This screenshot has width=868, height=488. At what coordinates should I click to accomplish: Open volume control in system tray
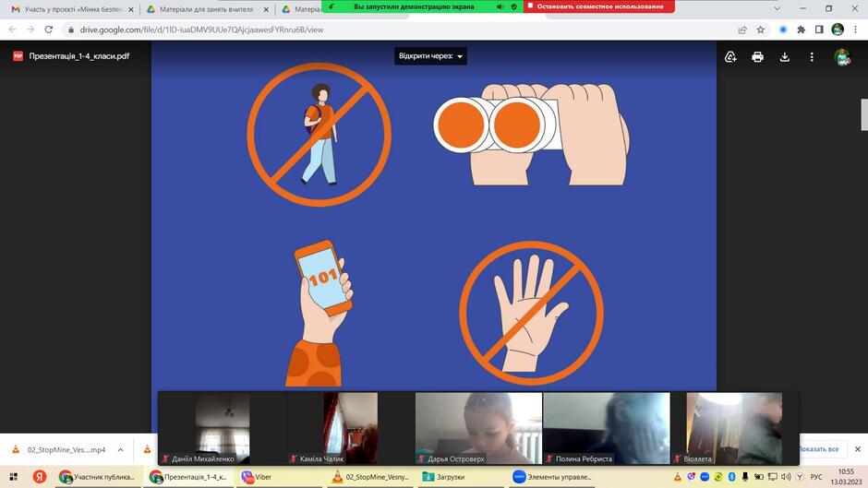[786, 476]
